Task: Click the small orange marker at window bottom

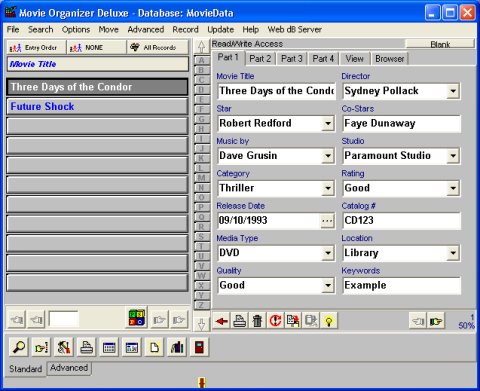Action: tap(202, 382)
